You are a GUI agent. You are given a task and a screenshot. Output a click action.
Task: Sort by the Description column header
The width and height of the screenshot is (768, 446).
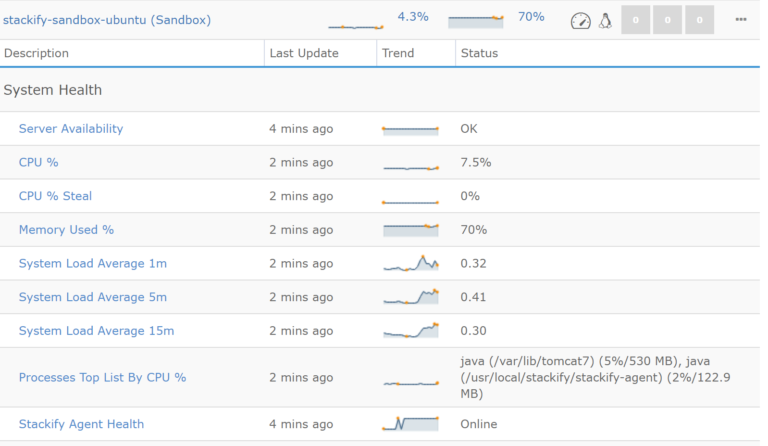(x=36, y=53)
